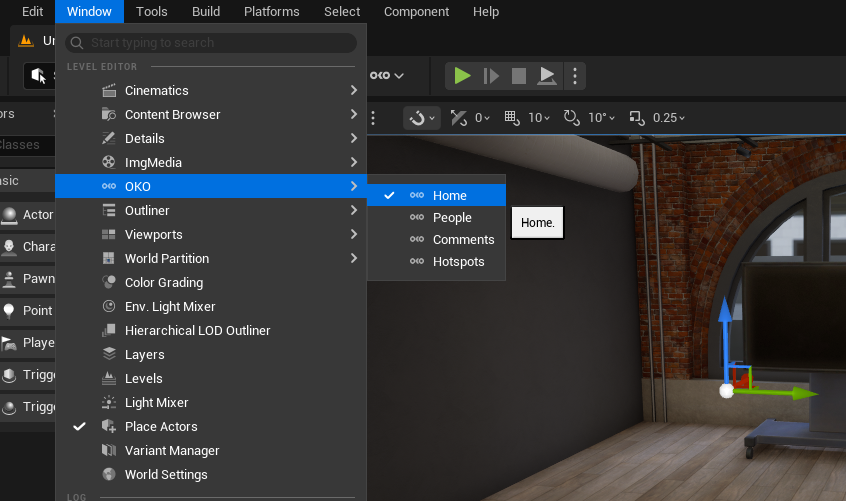Enable the OKO Hotspots panel
The height and width of the screenshot is (501, 846).
click(x=436, y=262)
